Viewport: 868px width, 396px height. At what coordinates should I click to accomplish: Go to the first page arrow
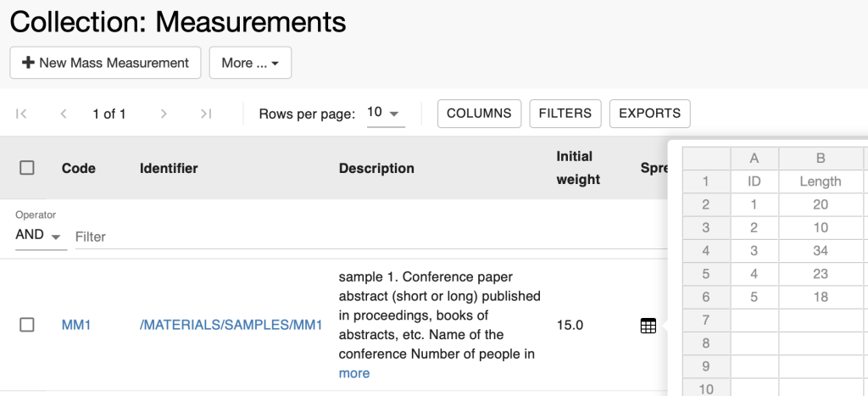coord(21,114)
